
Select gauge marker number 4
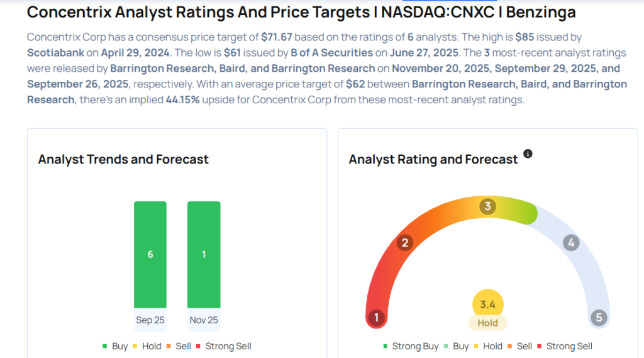(570, 243)
